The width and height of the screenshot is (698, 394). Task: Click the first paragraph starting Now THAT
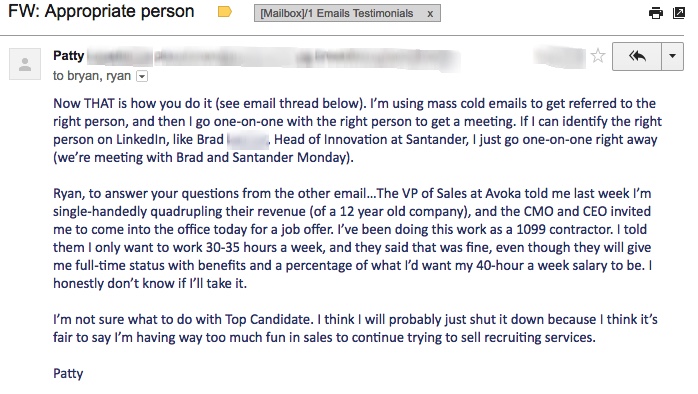[x=357, y=130]
